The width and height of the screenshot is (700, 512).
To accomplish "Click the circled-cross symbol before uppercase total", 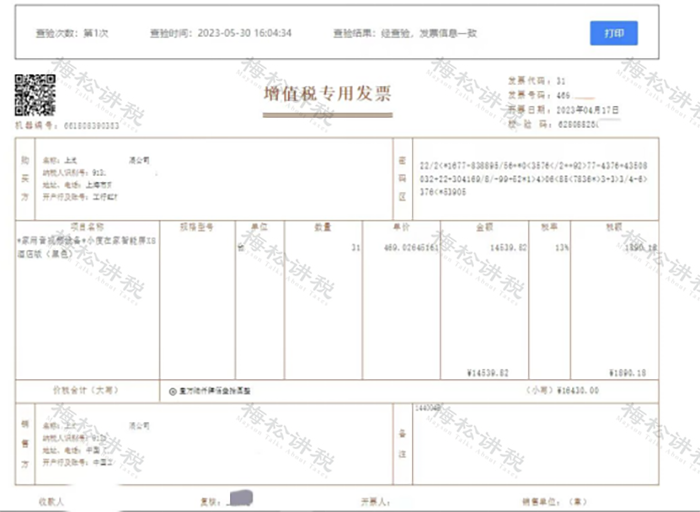I will click(173, 391).
